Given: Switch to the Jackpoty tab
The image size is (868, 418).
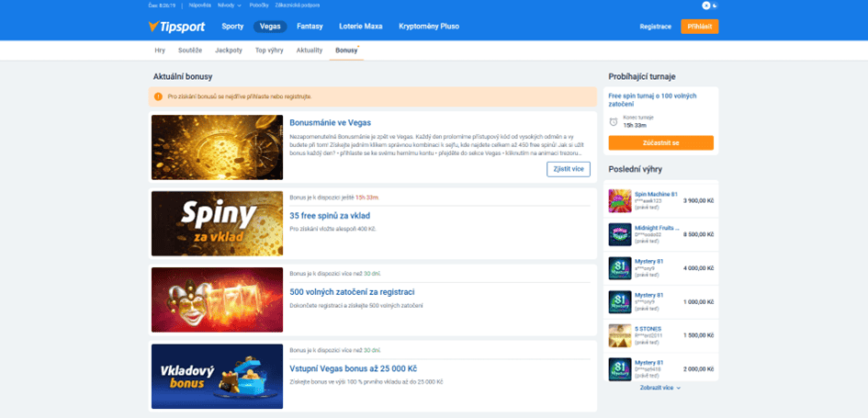Looking at the screenshot, I should [x=229, y=51].
